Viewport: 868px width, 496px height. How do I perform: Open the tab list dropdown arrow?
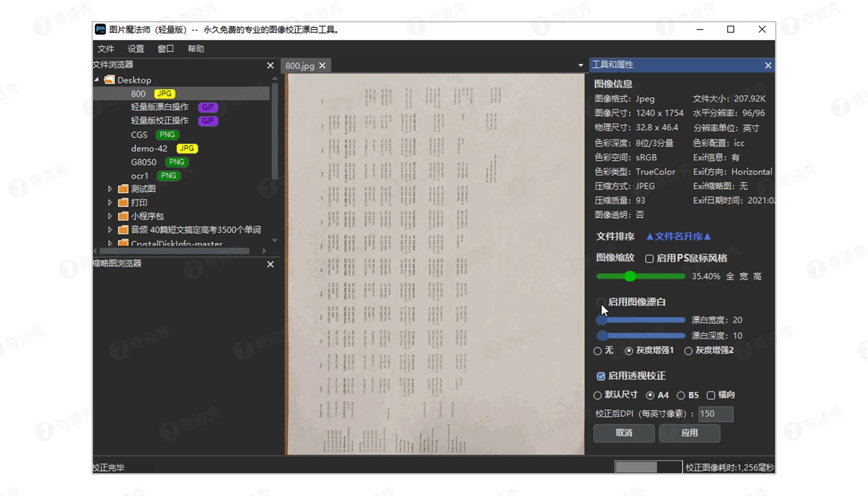pos(580,65)
